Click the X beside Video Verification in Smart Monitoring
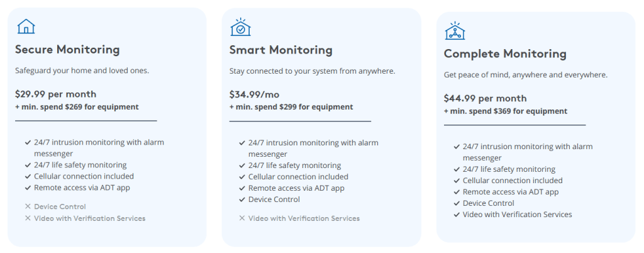This screenshot has width=644, height=253. click(x=242, y=218)
